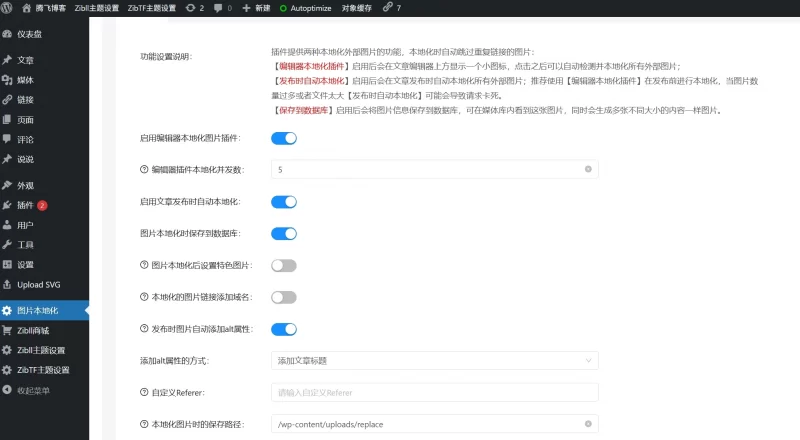Open the 添加alt属性的方式 dropdown

point(434,360)
